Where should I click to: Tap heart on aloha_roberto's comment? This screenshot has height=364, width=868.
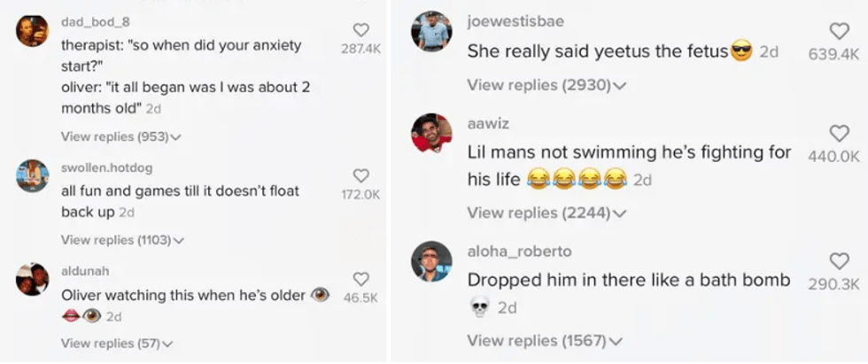[839, 261]
